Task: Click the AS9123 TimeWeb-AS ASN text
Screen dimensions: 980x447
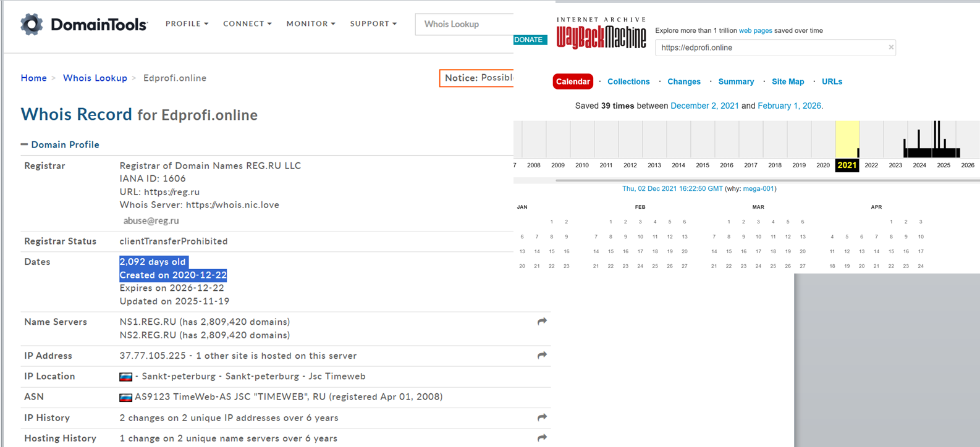Action: click(289, 397)
